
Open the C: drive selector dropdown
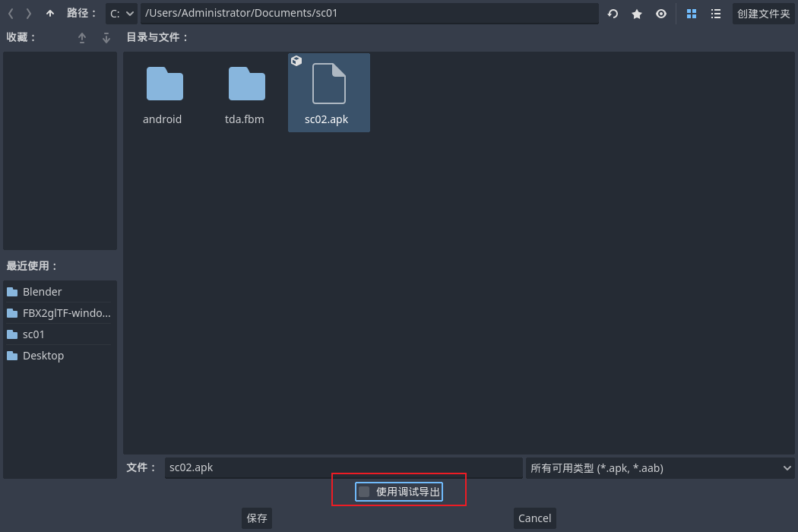[x=122, y=14]
